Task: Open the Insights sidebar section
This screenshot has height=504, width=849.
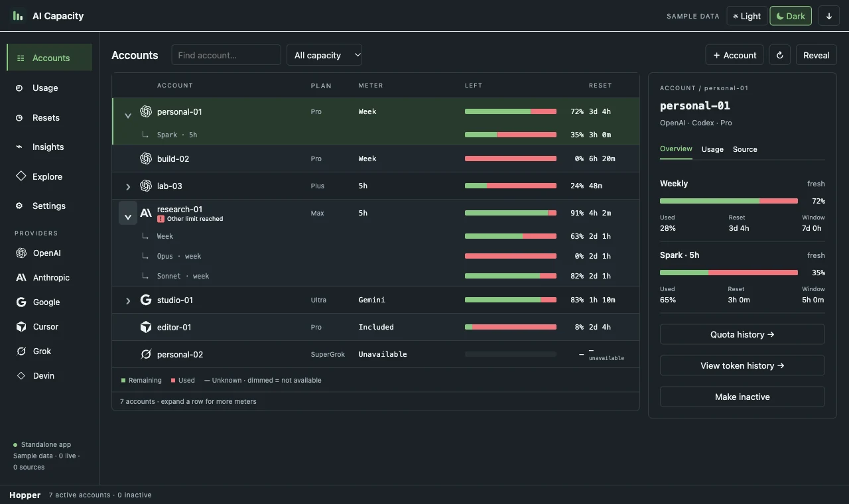Action: coord(50,147)
